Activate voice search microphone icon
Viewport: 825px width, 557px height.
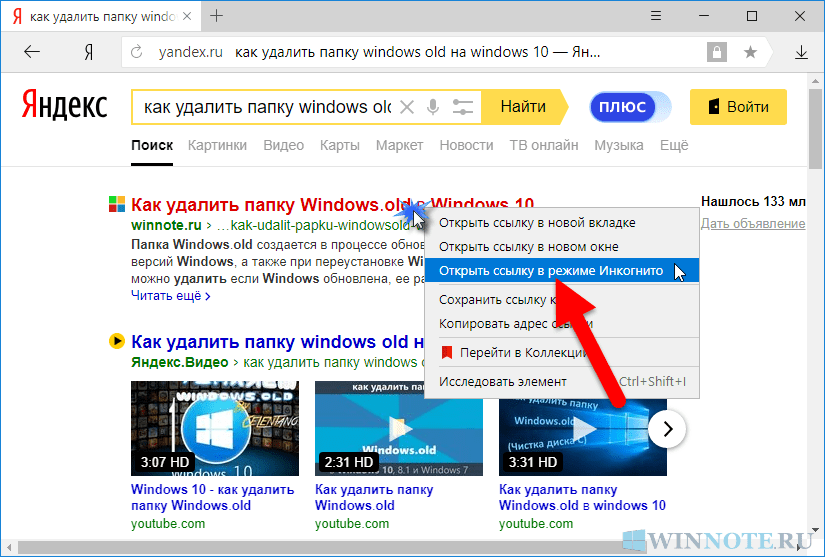click(433, 107)
